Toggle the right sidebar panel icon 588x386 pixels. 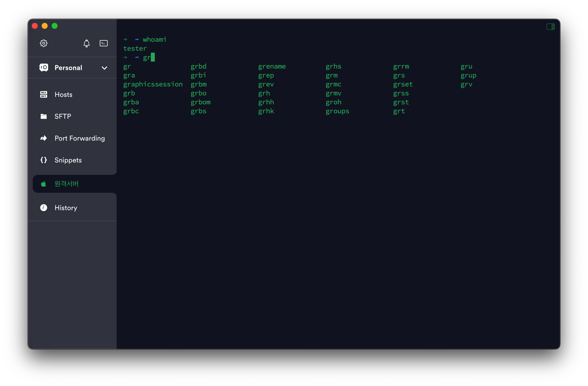pyautogui.click(x=550, y=27)
